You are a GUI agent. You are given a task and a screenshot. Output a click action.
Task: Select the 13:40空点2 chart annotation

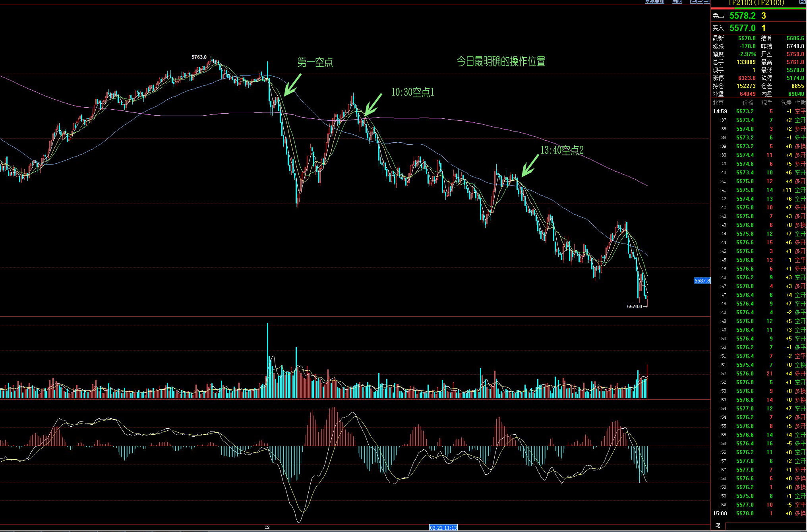point(562,150)
